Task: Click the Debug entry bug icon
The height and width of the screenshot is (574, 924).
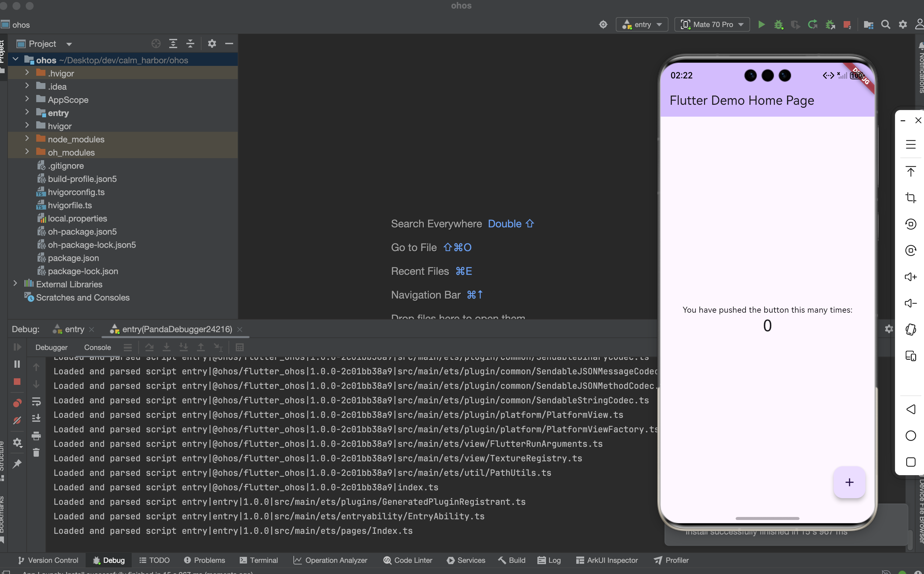Action: (778, 25)
